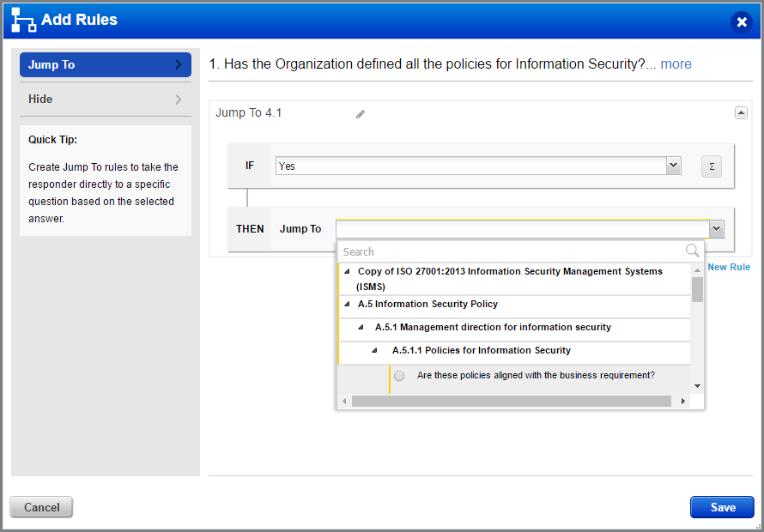Image resolution: width=764 pixels, height=532 pixels.
Task: Click into the Search input field
Action: click(x=512, y=252)
